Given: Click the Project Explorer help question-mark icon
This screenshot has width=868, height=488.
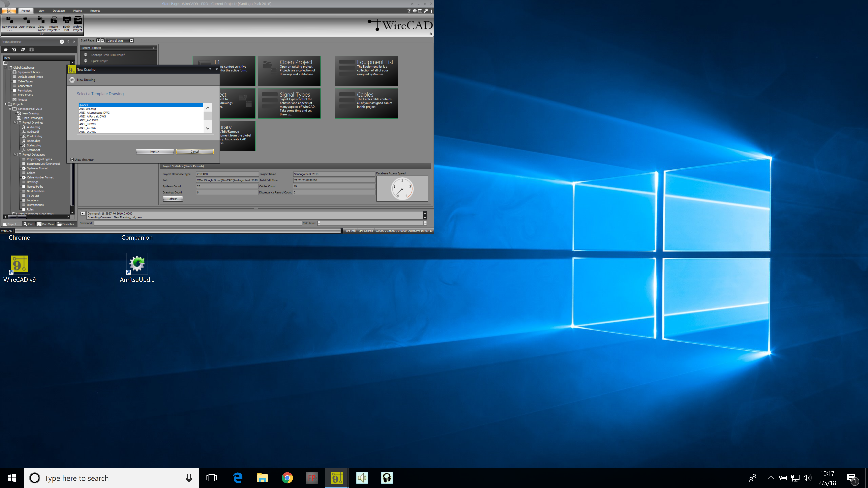Looking at the screenshot, I should coord(62,42).
